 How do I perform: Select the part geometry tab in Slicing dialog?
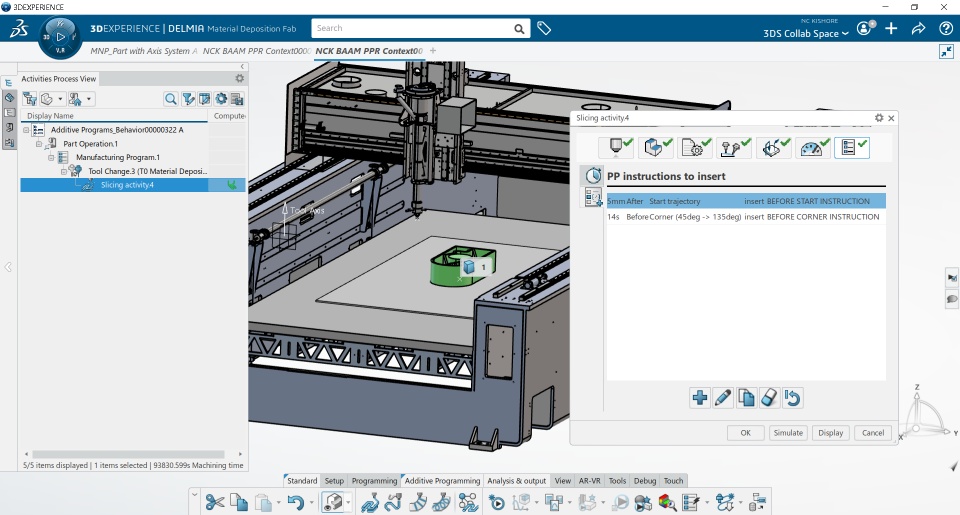tap(655, 147)
